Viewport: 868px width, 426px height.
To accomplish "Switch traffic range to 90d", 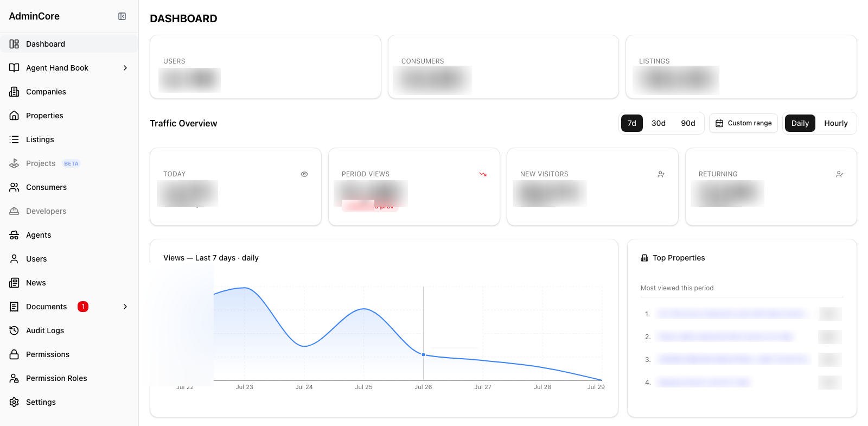I will (x=688, y=123).
